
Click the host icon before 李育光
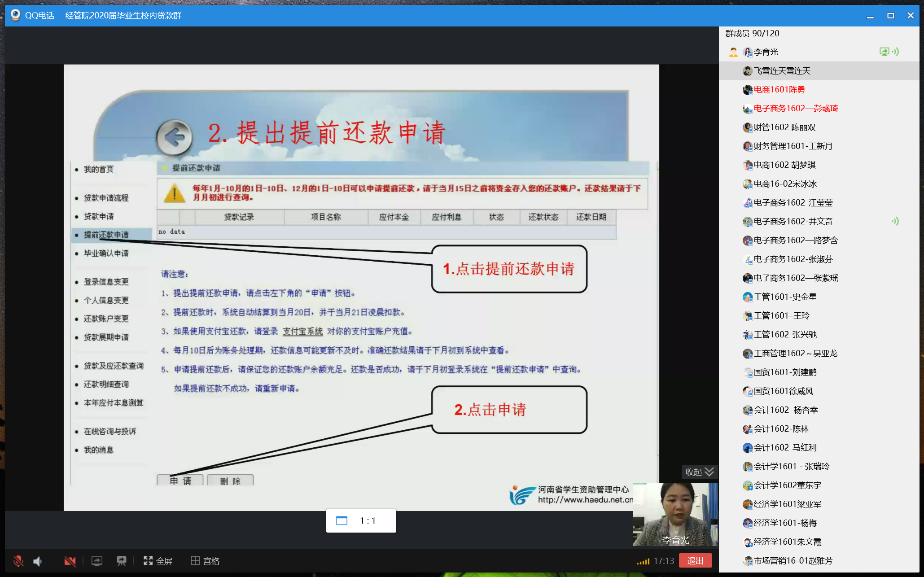(733, 52)
